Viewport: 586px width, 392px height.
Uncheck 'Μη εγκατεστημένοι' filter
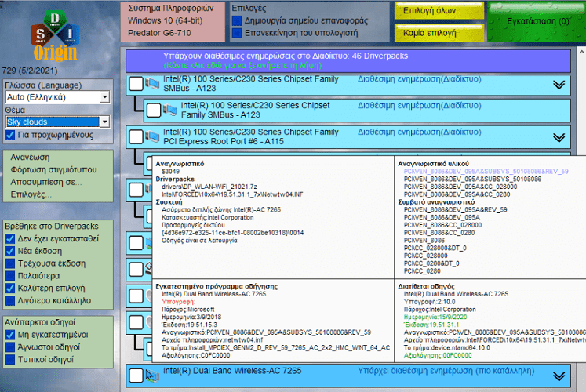pyautogui.click(x=10, y=335)
